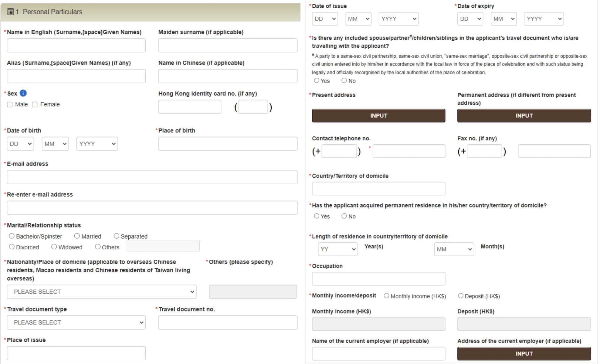Open the Nationality/Place of domicile dropdown

click(x=101, y=292)
